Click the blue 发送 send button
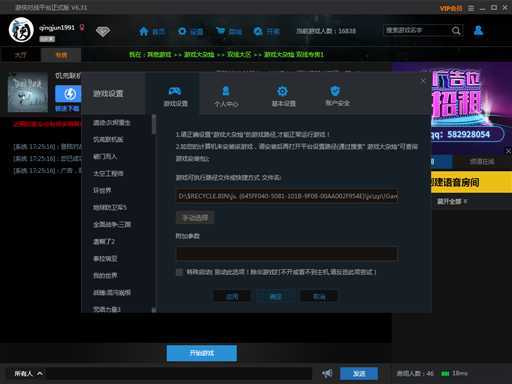This screenshot has width=512, height=384. coord(359,374)
